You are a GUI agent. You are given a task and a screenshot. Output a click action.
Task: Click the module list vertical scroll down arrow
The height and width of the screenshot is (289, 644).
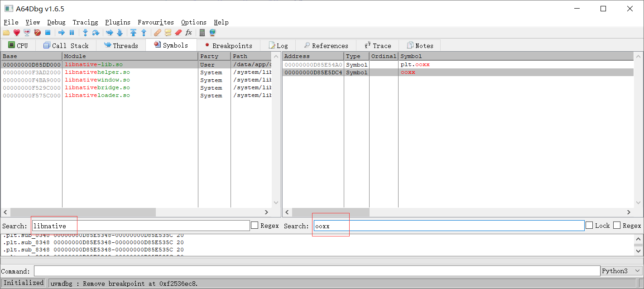[276, 203]
